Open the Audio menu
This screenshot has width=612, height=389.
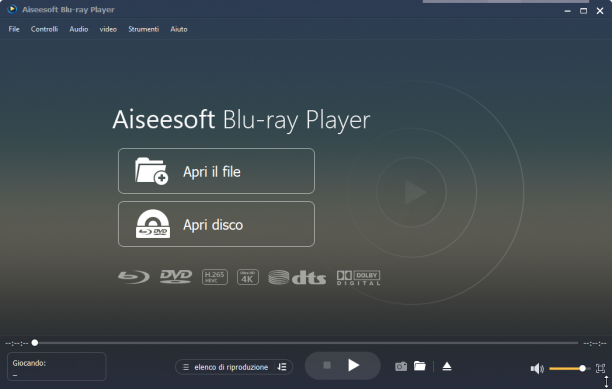(78, 29)
